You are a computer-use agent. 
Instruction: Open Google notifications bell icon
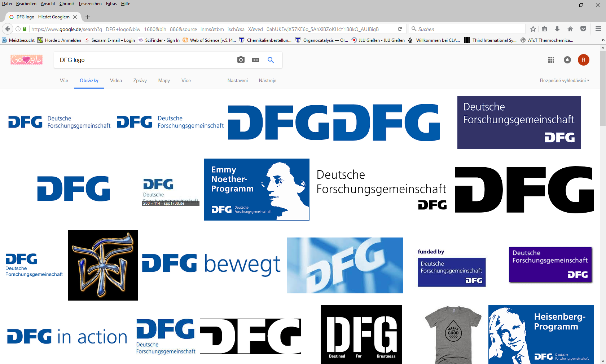pyautogui.click(x=567, y=60)
